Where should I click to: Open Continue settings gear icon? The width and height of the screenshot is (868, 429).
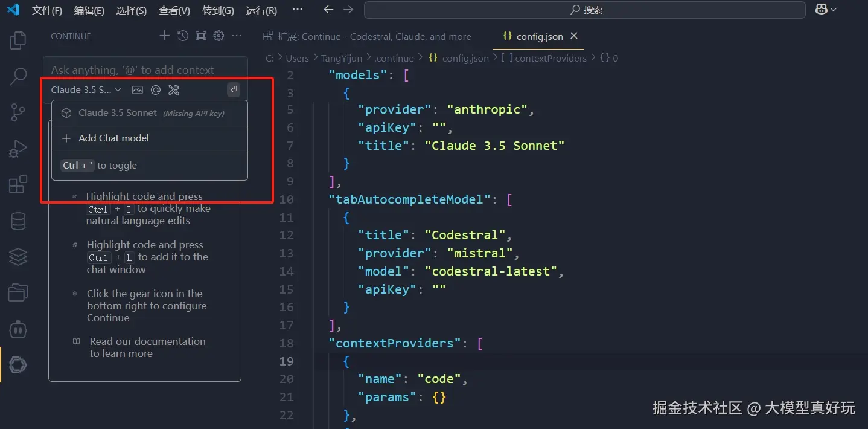pos(219,36)
